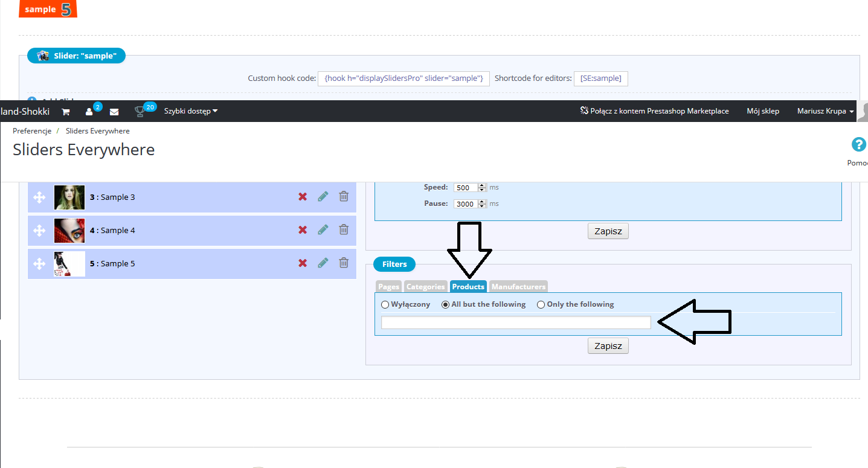
Task: Go to Preferencje in the breadcrumb
Action: 32,130
